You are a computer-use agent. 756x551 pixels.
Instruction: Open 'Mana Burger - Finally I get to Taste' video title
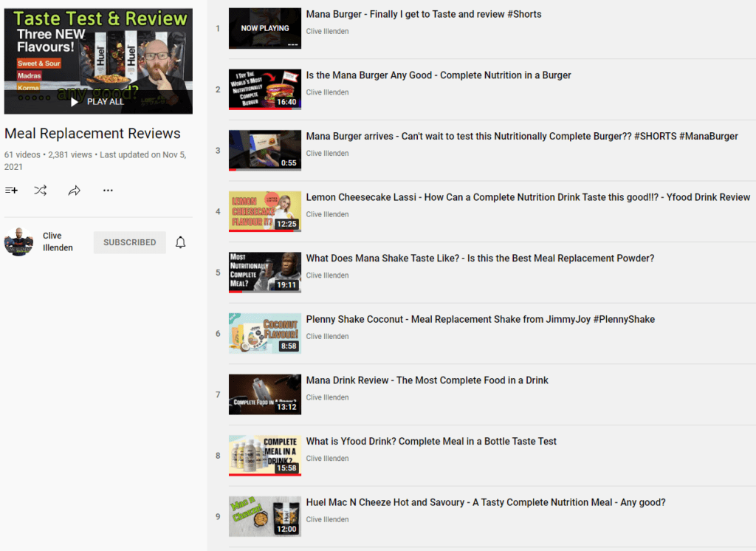point(424,15)
